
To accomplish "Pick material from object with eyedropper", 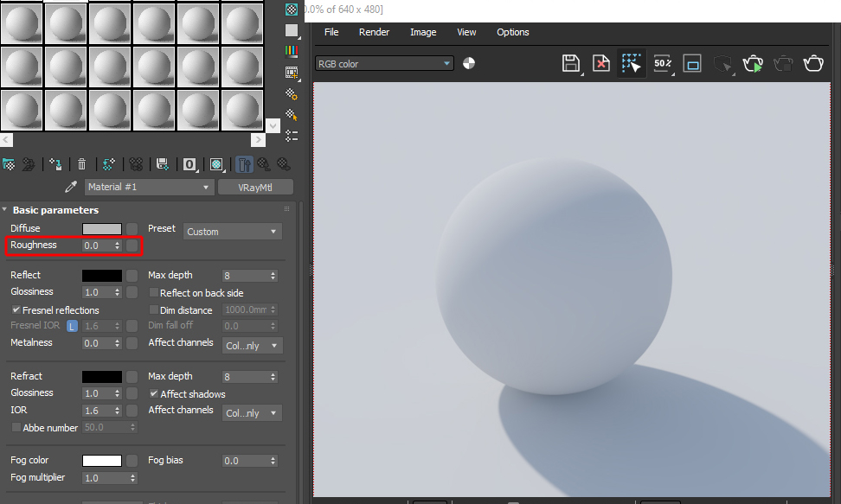I will pos(70,187).
